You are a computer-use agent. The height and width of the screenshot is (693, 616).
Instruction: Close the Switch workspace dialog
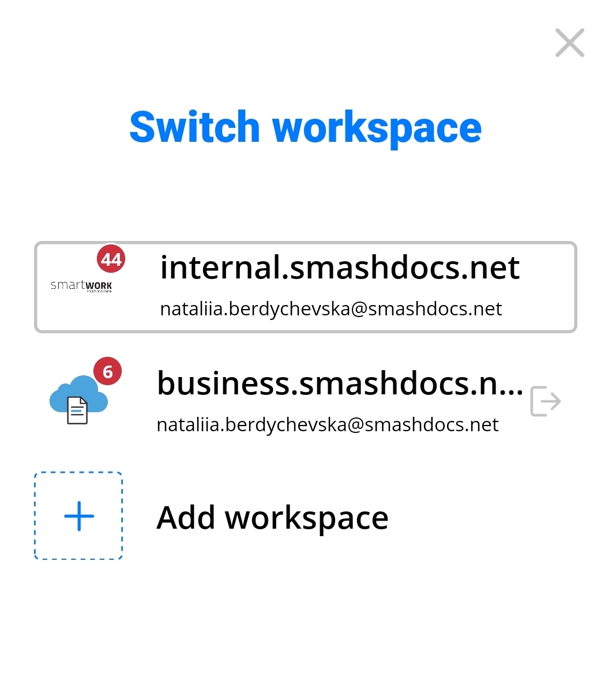click(569, 43)
